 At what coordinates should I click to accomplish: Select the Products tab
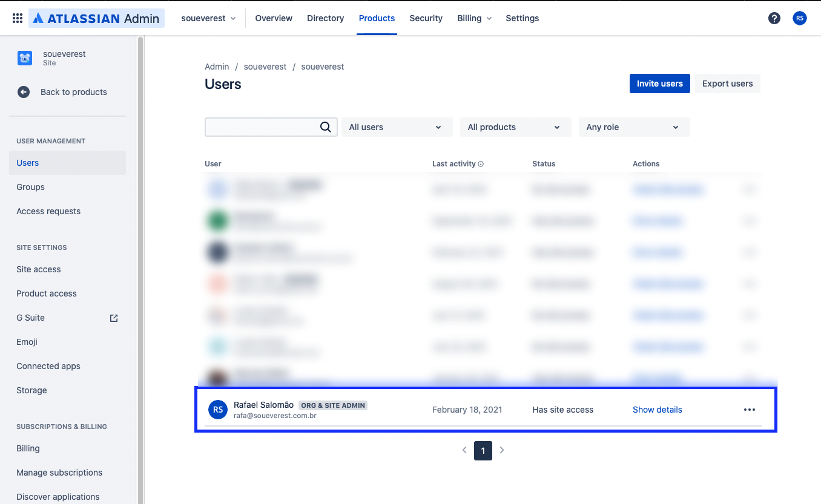click(377, 18)
